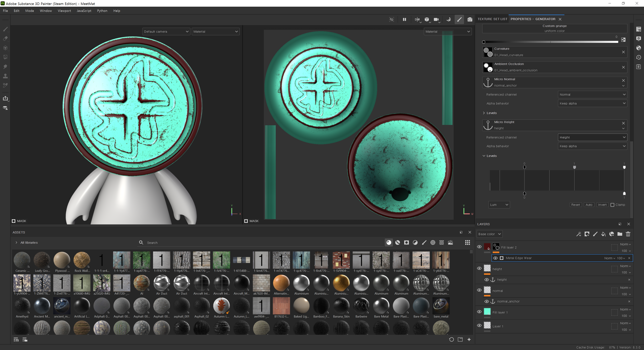The height and width of the screenshot is (350, 644).
Task: Enable the Clamp checkbox in Levels
Action: tap(612, 205)
